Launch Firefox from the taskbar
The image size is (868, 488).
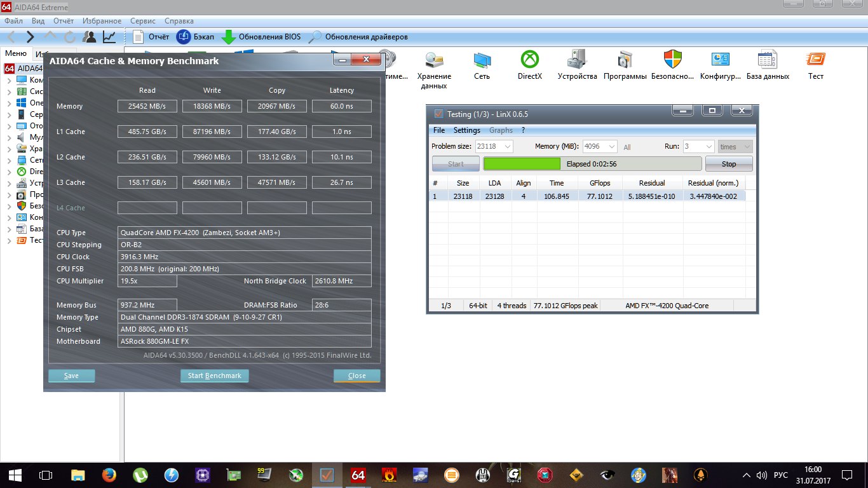109,475
